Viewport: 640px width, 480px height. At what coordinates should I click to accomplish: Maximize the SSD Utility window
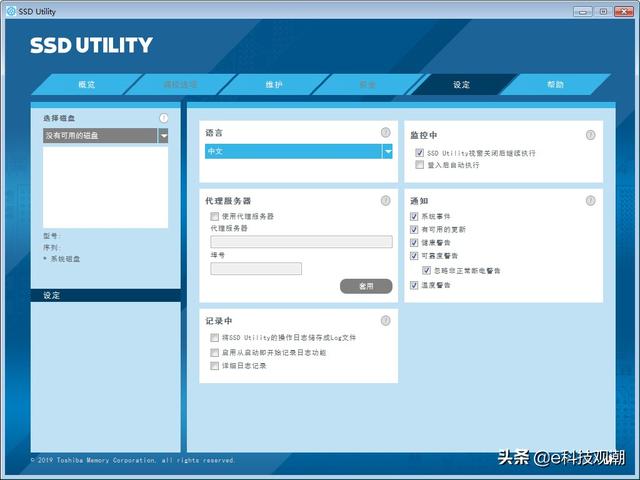click(603, 11)
